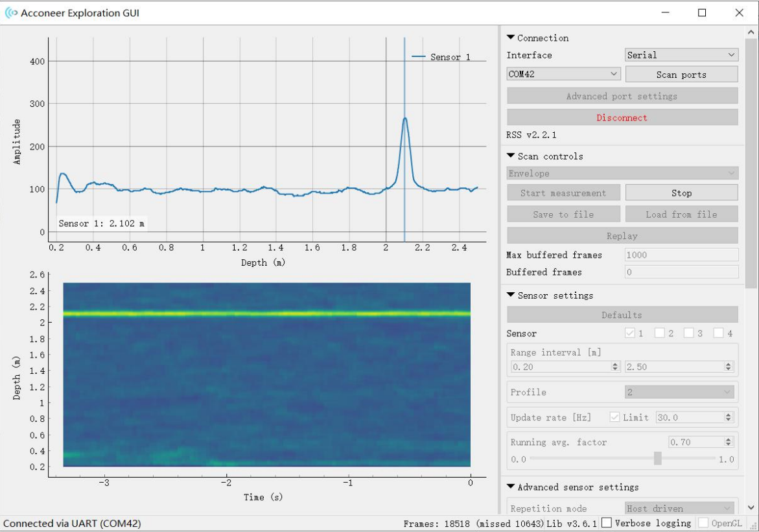This screenshot has height=532, width=759.
Task: Toggle the Sensor 2 checkbox
Action: click(x=659, y=332)
